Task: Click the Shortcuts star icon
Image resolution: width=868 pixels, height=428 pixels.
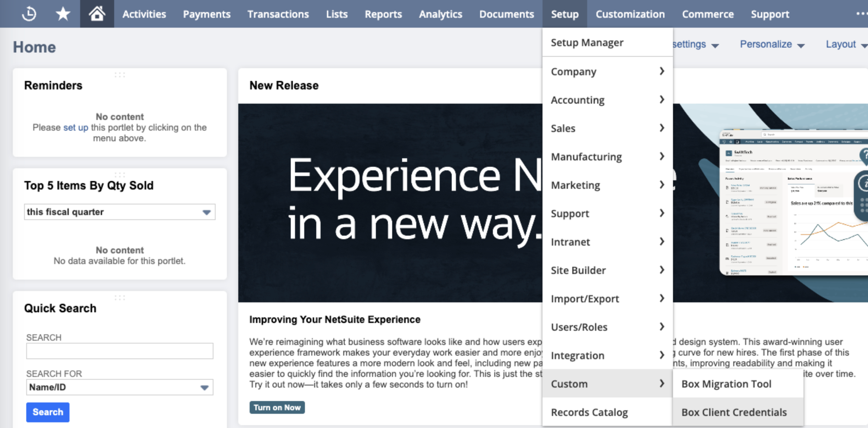Action: (x=63, y=14)
